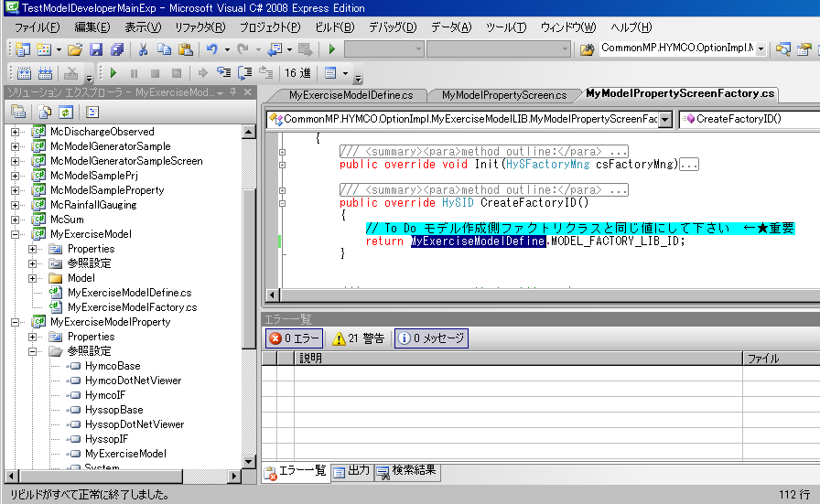Click the Paste clipboard icon

[x=186, y=49]
